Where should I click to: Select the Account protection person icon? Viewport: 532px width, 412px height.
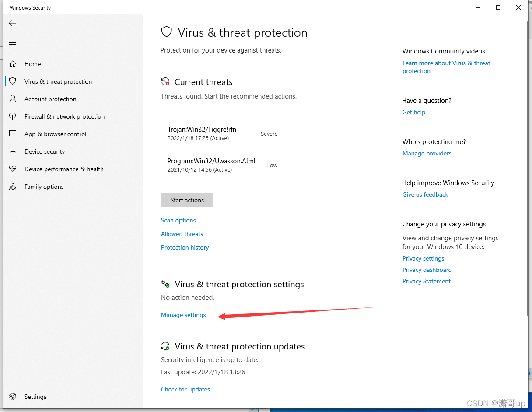13,99
